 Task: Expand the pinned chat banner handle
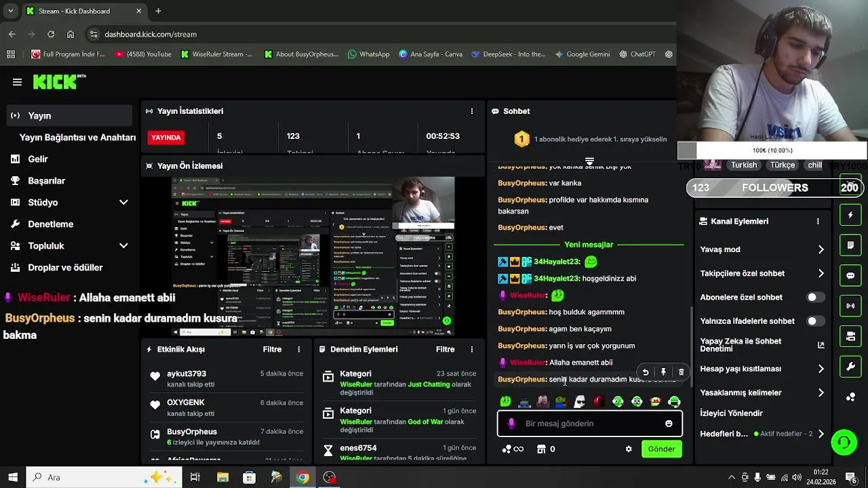589,161
